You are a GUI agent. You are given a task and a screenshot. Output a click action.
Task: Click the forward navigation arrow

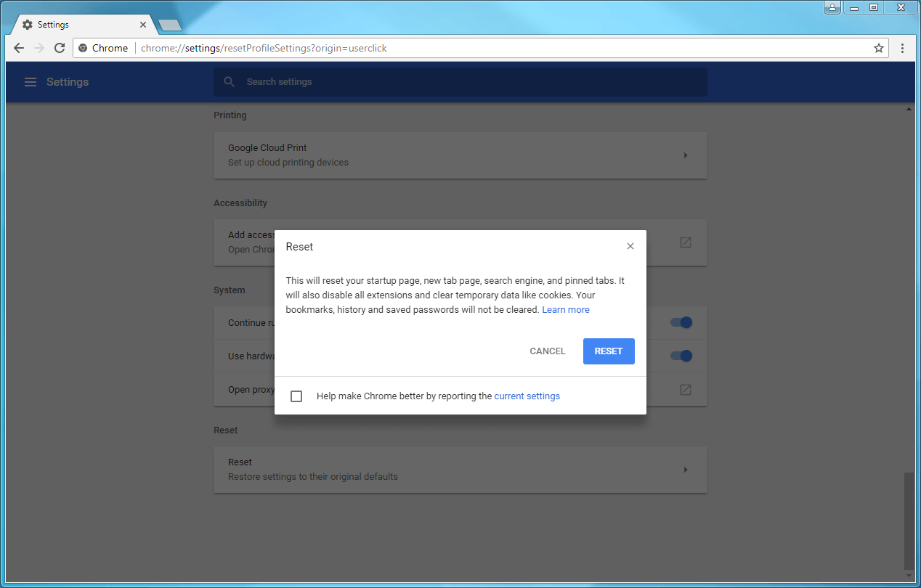[39, 48]
